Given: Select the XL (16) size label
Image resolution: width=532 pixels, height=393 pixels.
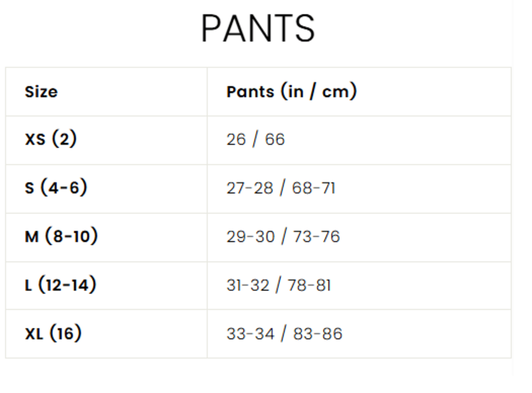Looking at the screenshot, I should [53, 333].
